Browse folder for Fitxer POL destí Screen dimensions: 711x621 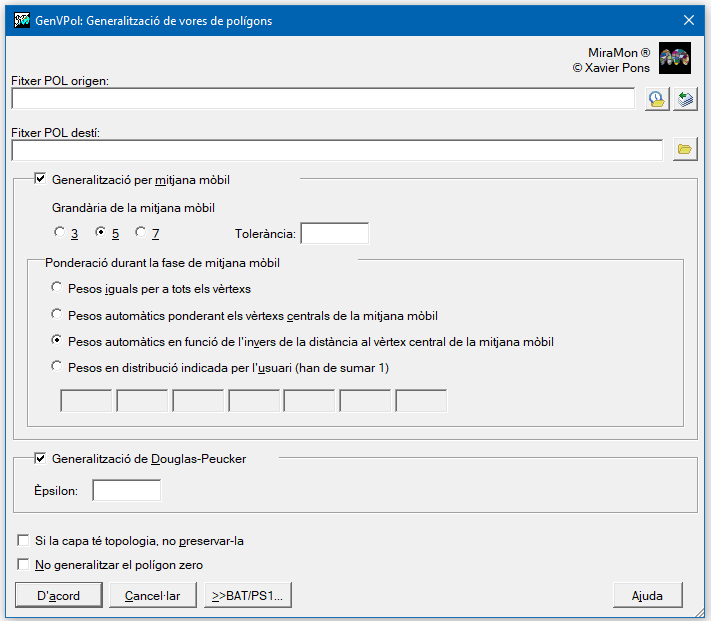(x=685, y=150)
